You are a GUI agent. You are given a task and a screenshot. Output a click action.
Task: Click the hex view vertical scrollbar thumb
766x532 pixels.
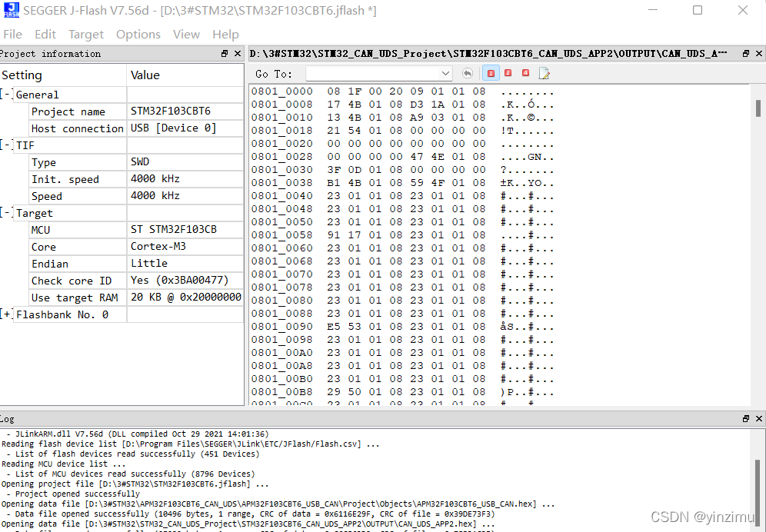click(758, 108)
